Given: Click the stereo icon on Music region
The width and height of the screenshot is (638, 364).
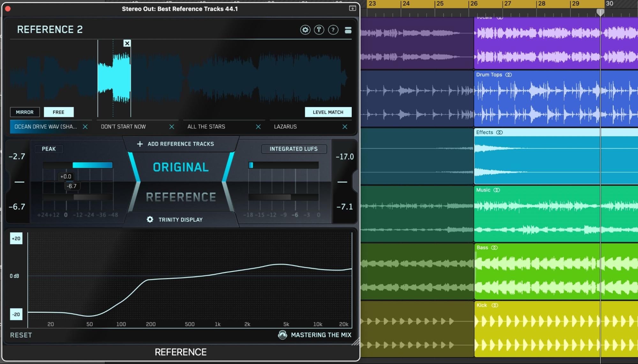Looking at the screenshot, I should (497, 190).
